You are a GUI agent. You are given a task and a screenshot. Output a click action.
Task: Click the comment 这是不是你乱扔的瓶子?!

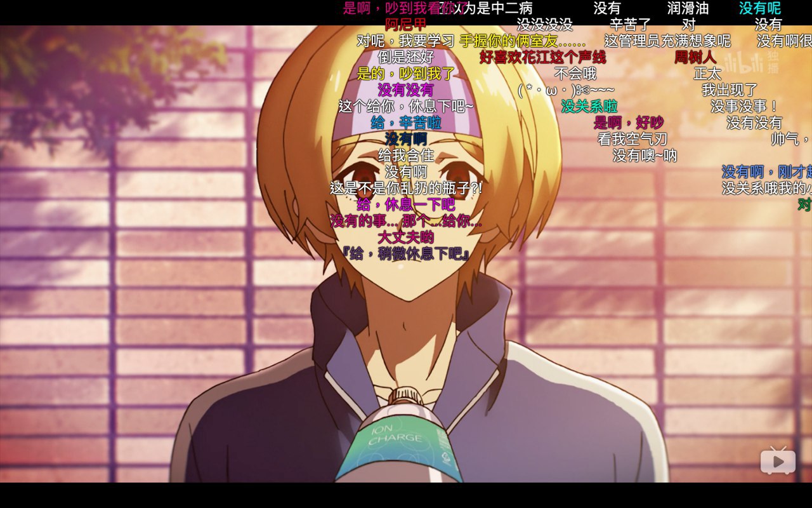point(406,188)
